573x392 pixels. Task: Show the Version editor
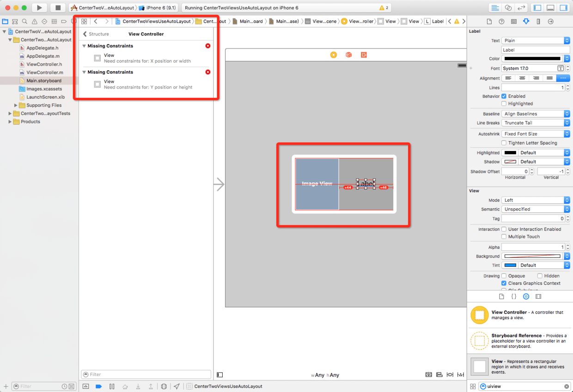[x=521, y=8]
